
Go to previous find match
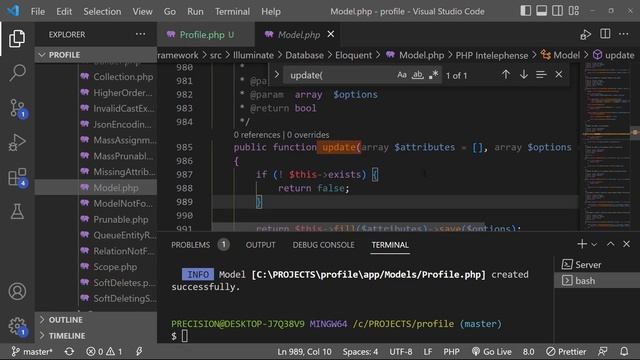click(506, 75)
